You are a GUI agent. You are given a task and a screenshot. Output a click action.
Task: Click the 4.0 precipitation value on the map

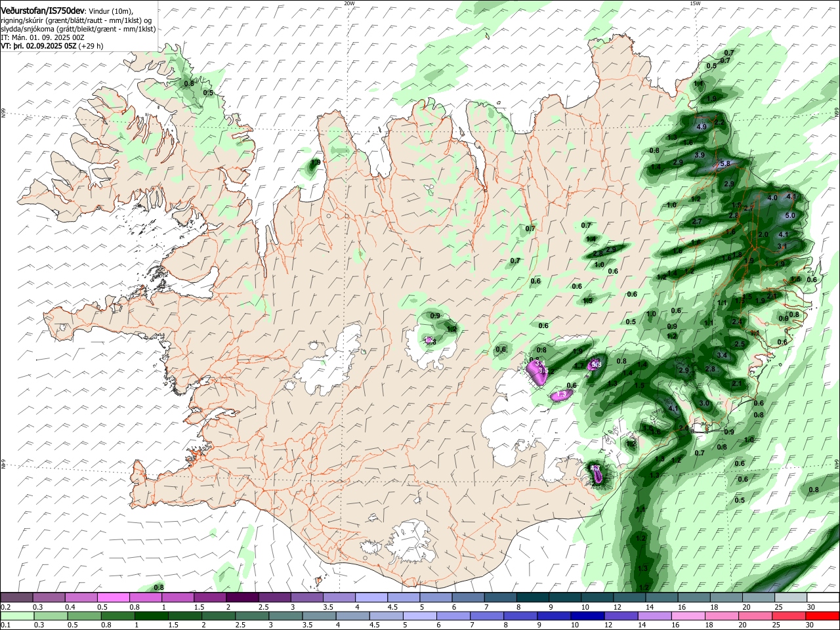coord(772,198)
